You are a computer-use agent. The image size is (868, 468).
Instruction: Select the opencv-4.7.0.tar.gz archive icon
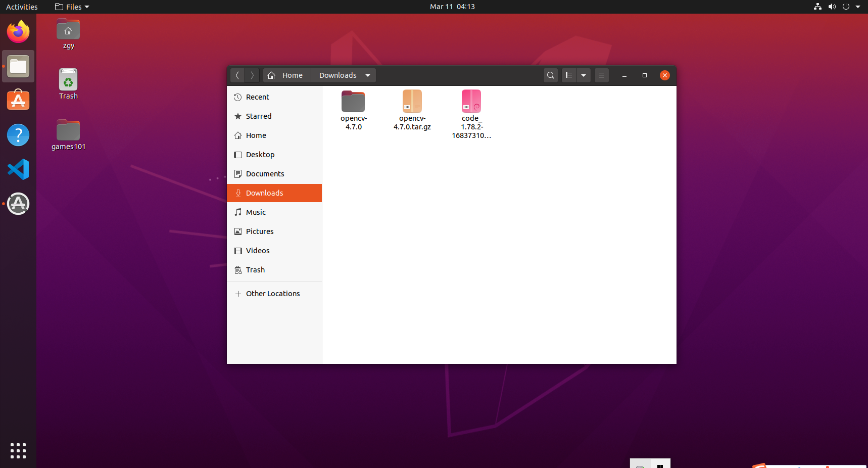click(x=412, y=101)
